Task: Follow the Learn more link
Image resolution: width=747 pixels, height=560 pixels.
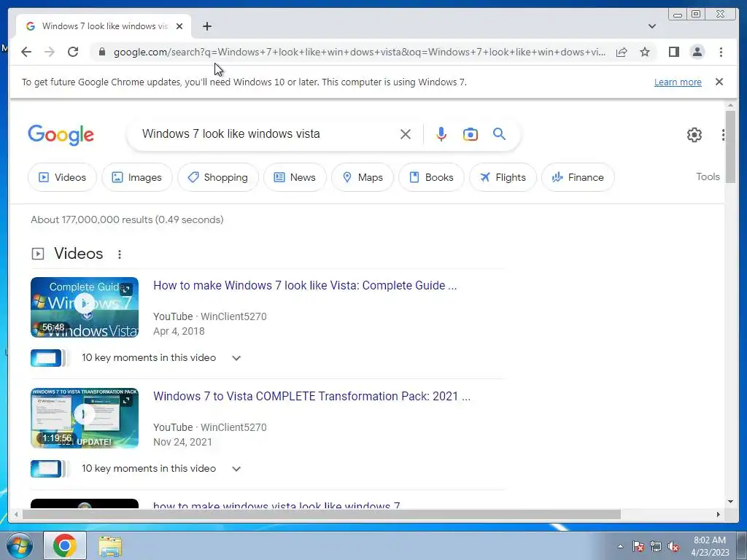Action: click(678, 82)
